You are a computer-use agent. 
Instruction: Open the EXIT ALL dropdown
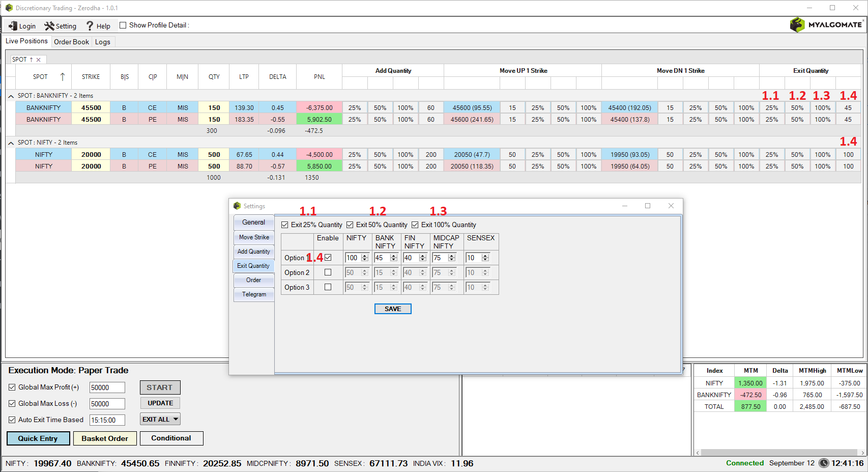tap(176, 419)
